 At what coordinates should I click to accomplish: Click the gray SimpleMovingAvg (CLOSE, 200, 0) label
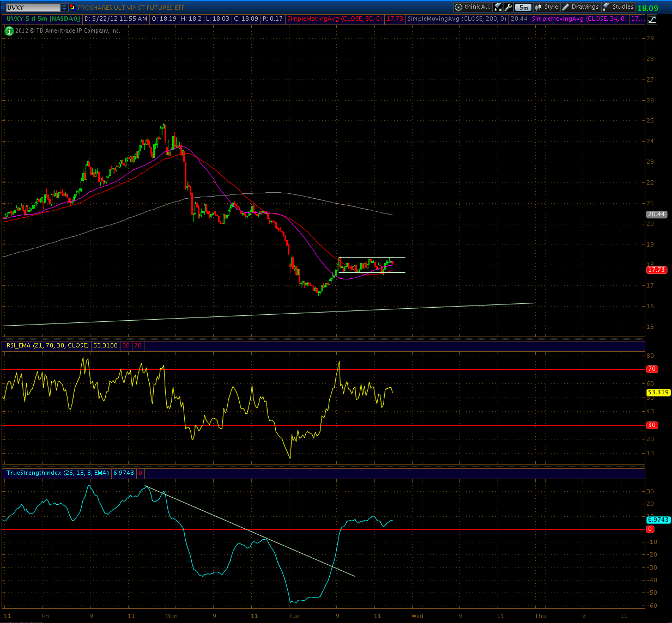click(457, 19)
